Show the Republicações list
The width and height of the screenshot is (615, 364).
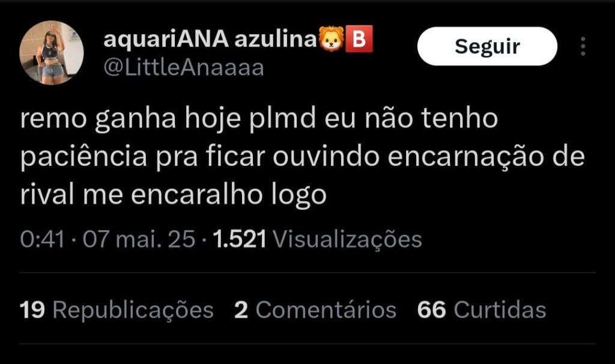[133, 311]
